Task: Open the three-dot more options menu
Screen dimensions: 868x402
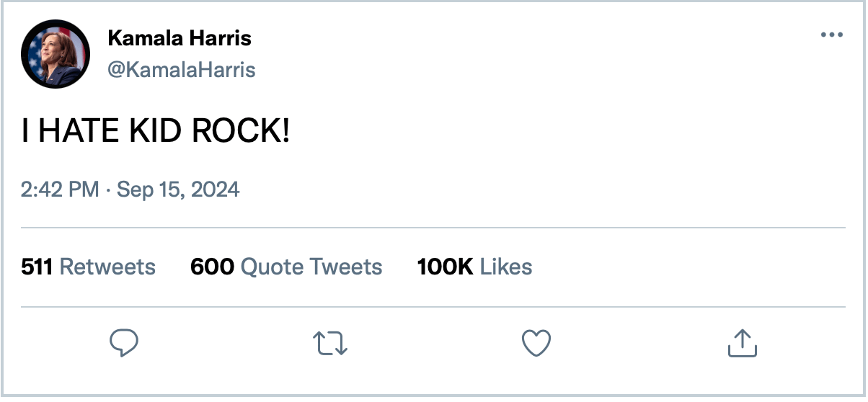Action: click(x=832, y=35)
